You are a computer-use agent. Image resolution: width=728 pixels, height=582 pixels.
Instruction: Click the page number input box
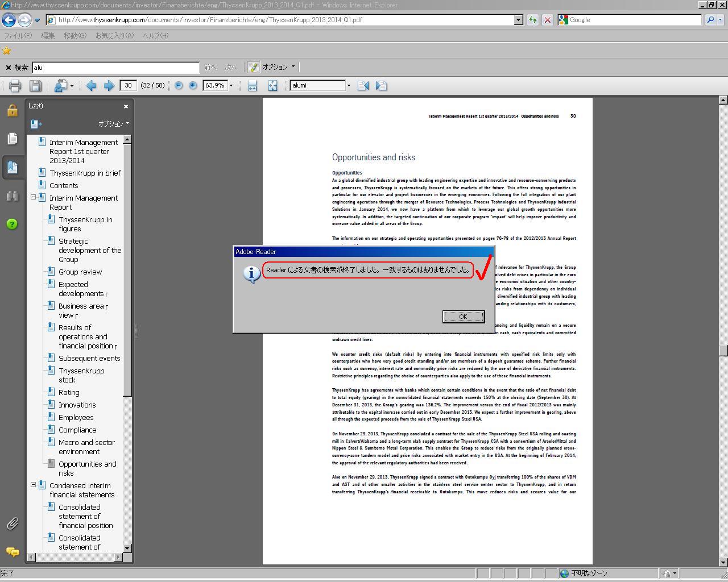click(129, 86)
